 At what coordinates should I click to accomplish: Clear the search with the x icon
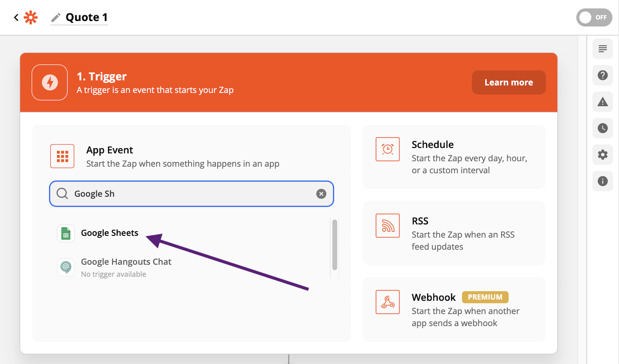(x=321, y=194)
